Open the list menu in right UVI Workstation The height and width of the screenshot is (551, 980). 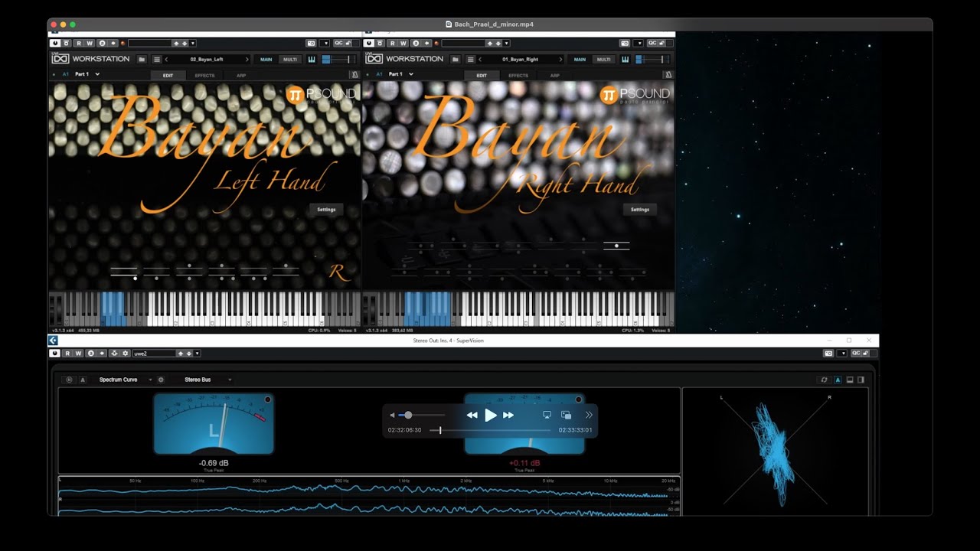[470, 59]
